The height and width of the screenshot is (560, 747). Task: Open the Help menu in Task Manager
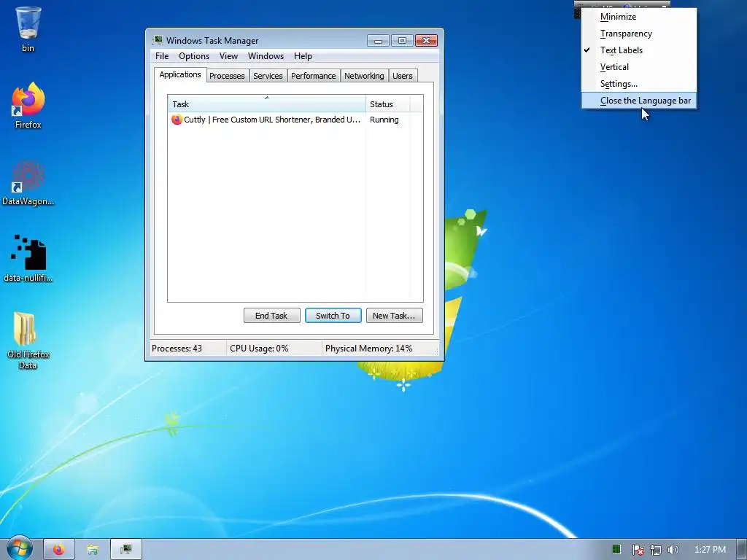[303, 55]
